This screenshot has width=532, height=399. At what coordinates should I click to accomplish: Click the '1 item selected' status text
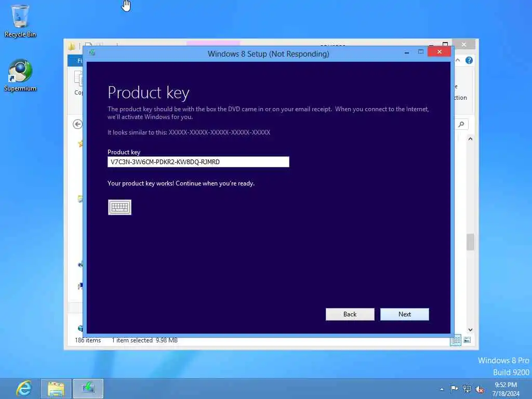coord(132,340)
